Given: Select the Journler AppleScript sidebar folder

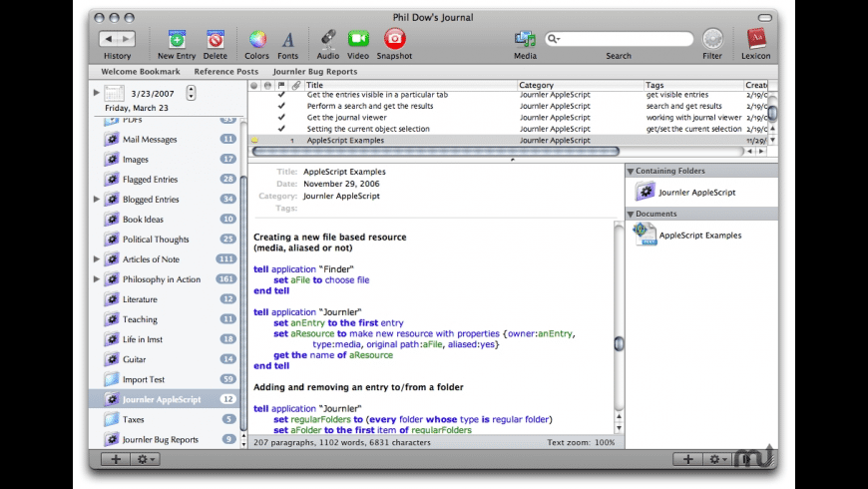Looking at the screenshot, I should tap(166, 399).
